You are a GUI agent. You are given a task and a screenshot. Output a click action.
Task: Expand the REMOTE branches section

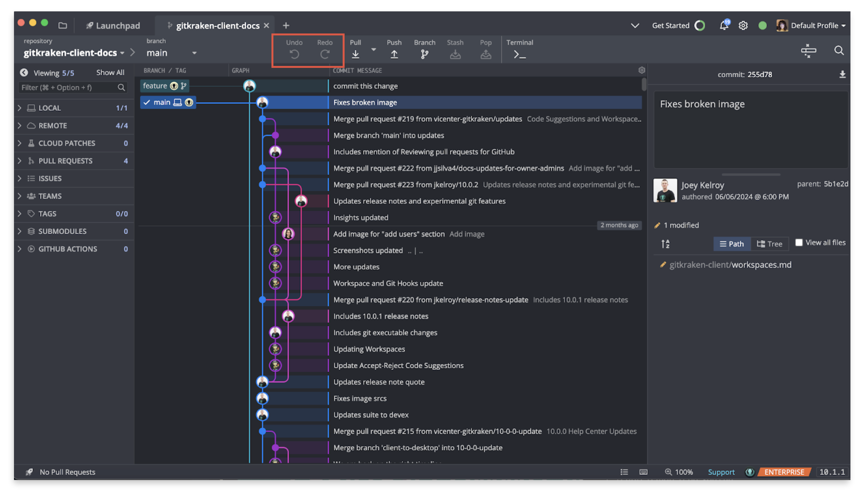18,125
